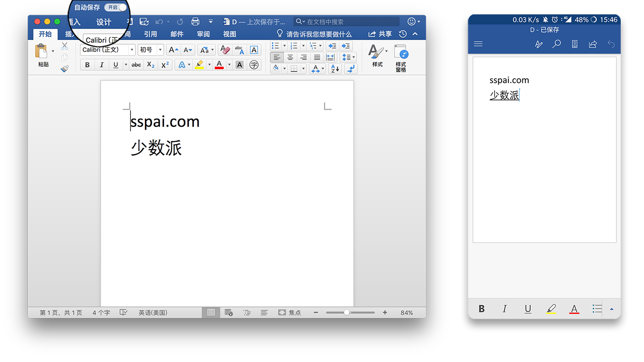Open the mobile hamburger menu
This screenshot has height=362, width=644.
point(478,44)
